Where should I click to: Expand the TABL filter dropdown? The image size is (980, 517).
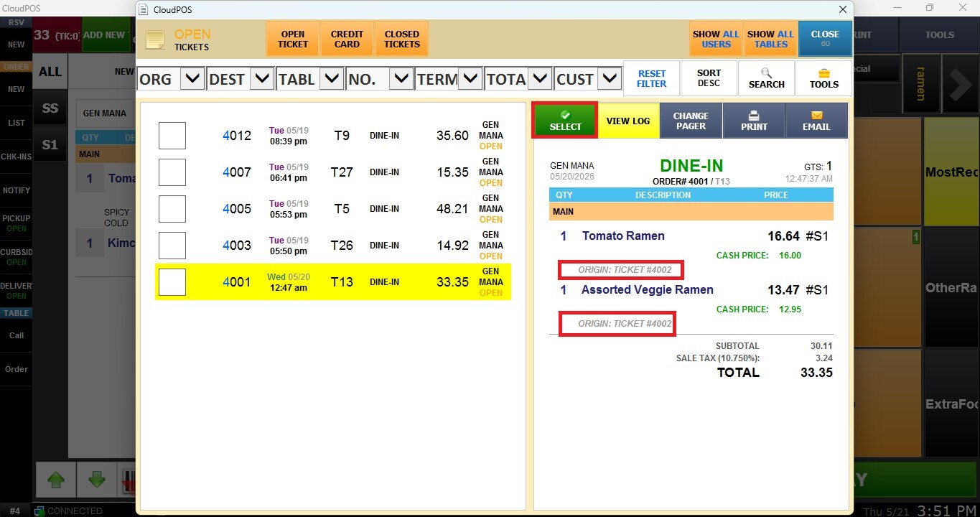click(332, 79)
